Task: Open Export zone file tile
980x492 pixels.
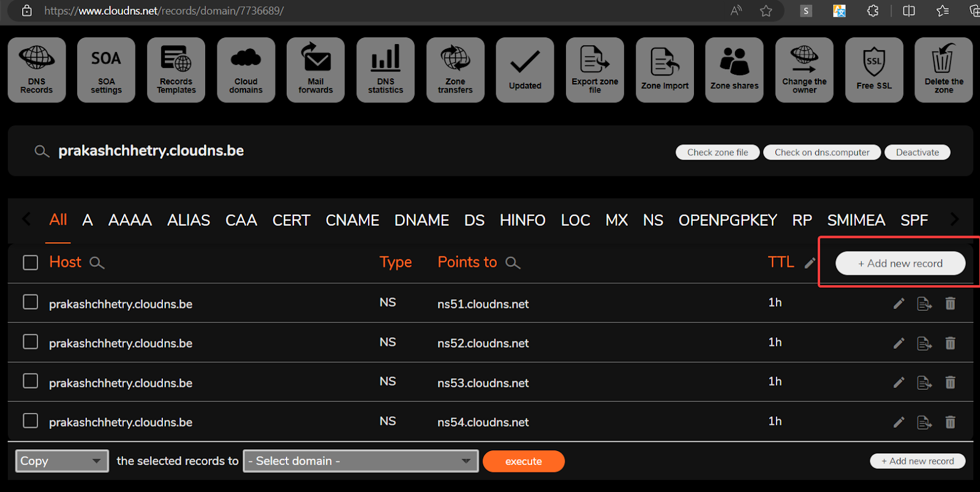Action: point(595,70)
